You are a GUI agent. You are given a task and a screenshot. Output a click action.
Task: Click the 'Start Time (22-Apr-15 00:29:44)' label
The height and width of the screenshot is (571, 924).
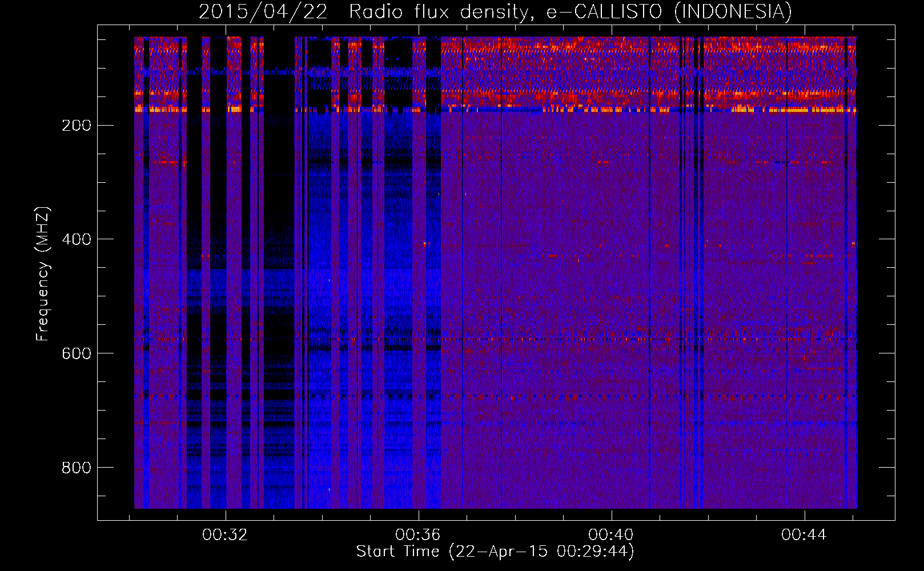495,552
